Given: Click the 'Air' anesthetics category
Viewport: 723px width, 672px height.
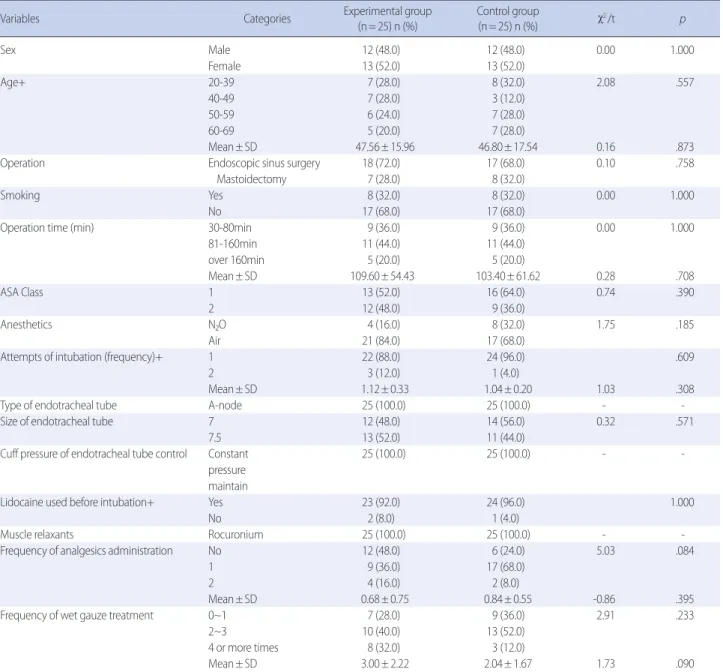Looking at the screenshot, I should pyautogui.click(x=214, y=340).
